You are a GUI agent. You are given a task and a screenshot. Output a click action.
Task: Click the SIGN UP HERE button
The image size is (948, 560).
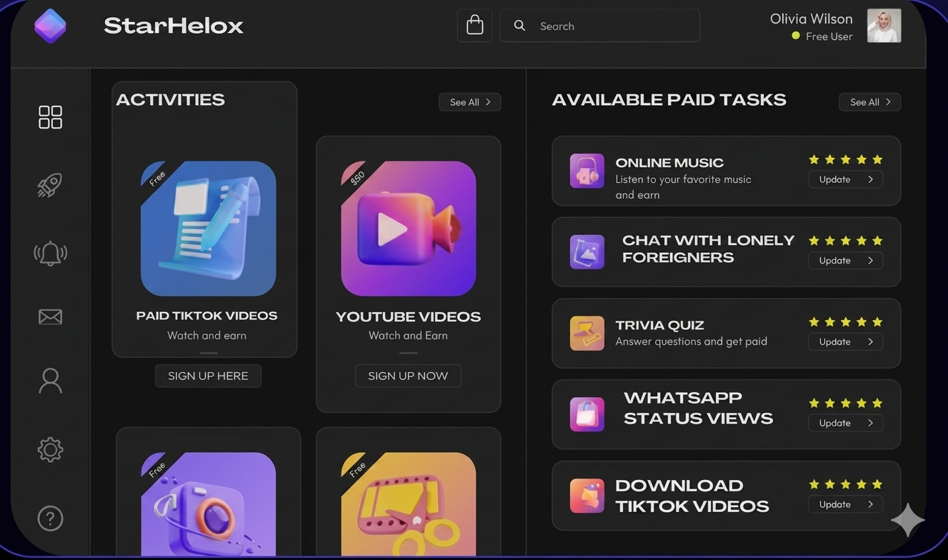click(x=208, y=376)
